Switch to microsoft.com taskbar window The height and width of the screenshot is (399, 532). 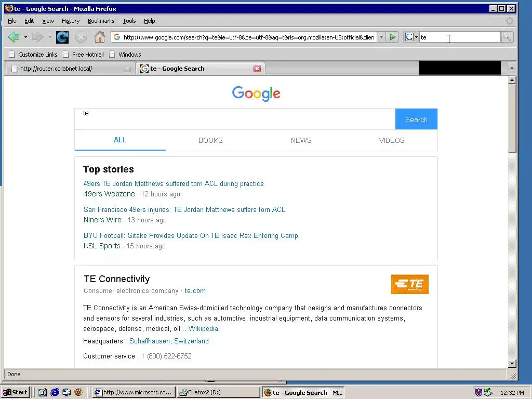tap(134, 392)
